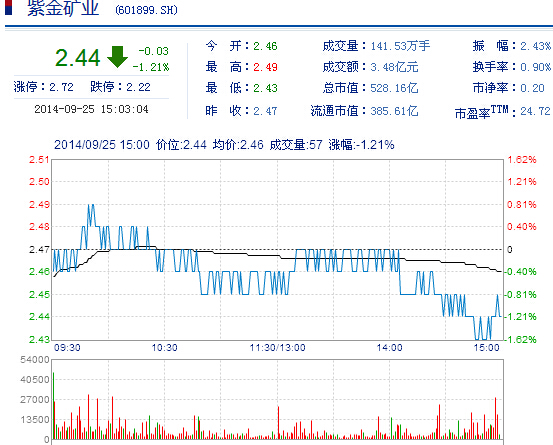Click the limit-down value 跌停: 2.22
This screenshot has width=553, height=445.
[x=120, y=87]
